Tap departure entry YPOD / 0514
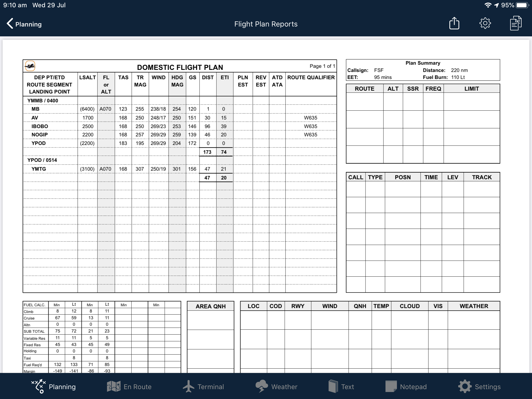 point(42,160)
